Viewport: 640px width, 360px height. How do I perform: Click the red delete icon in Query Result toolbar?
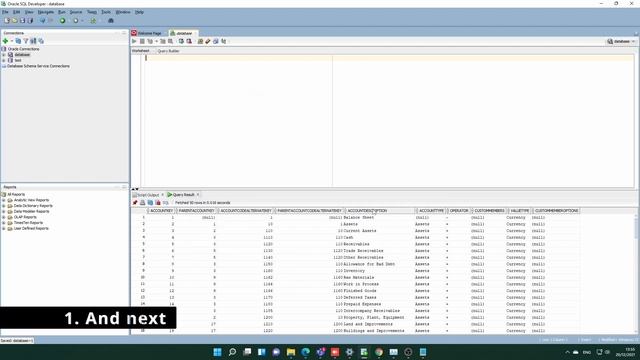[x=158, y=202]
